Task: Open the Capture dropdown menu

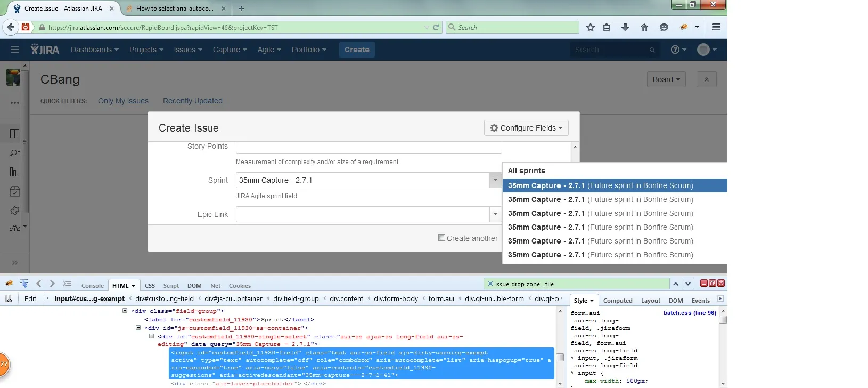Action: click(230, 50)
